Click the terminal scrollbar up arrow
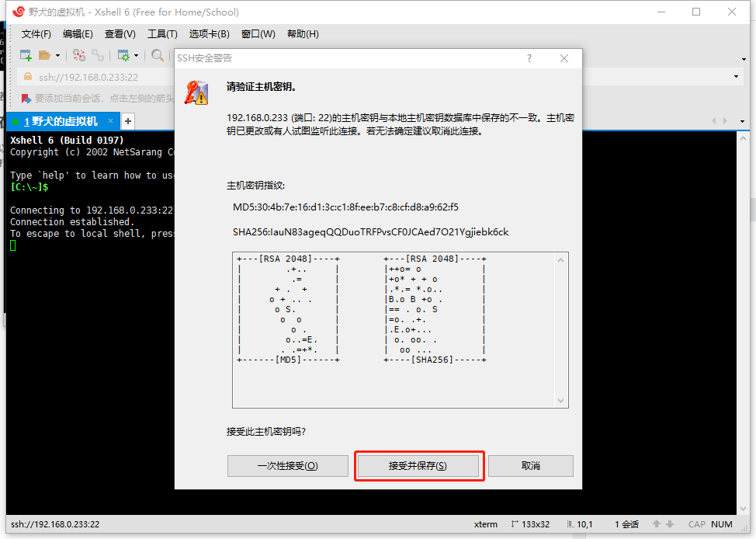The height and width of the screenshot is (539, 756). click(743, 138)
